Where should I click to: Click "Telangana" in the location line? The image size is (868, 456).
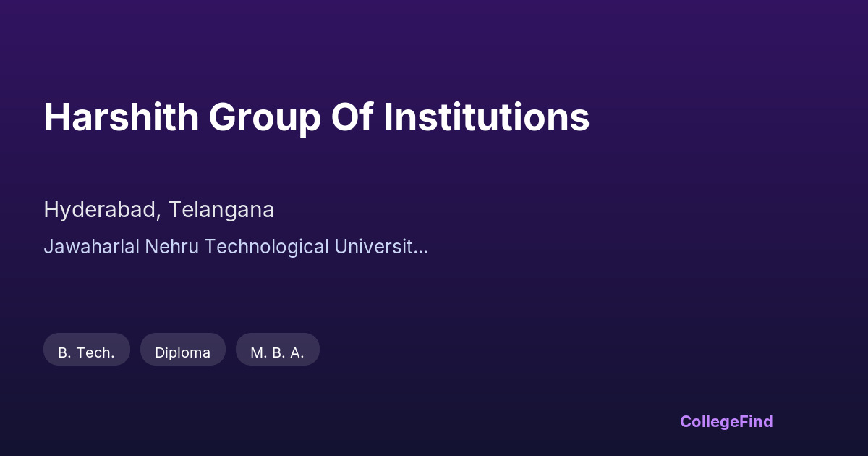click(221, 210)
